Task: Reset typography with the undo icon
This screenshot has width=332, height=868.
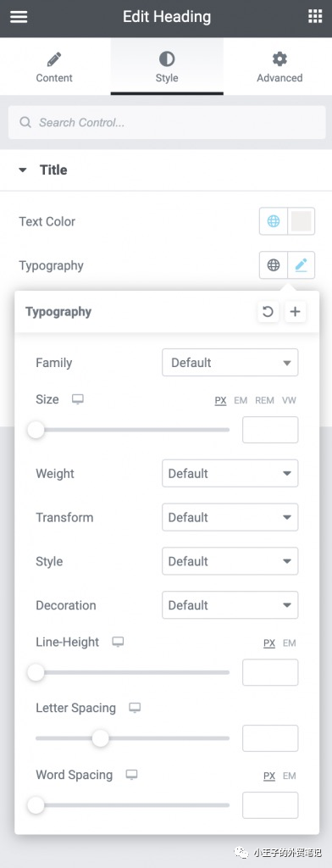Action: pyautogui.click(x=268, y=312)
